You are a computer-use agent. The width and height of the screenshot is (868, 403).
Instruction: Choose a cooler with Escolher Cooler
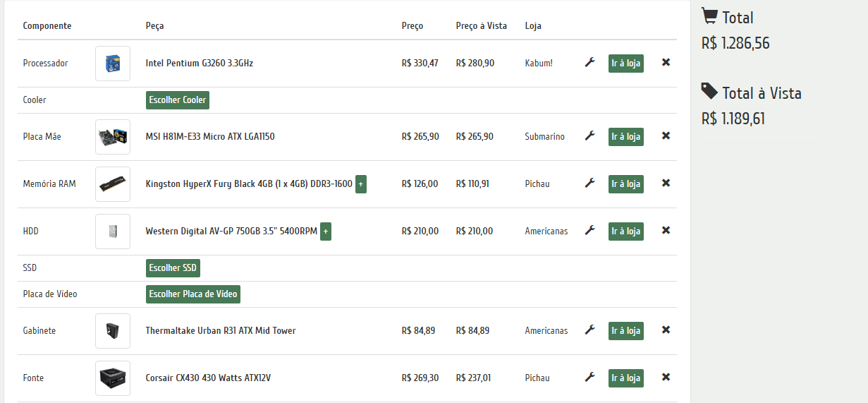178,100
